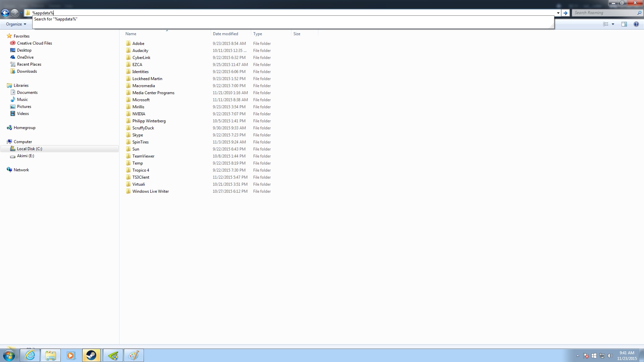Toggle the preview pane button
Image resolution: width=644 pixels, height=362 pixels.
[x=624, y=24]
